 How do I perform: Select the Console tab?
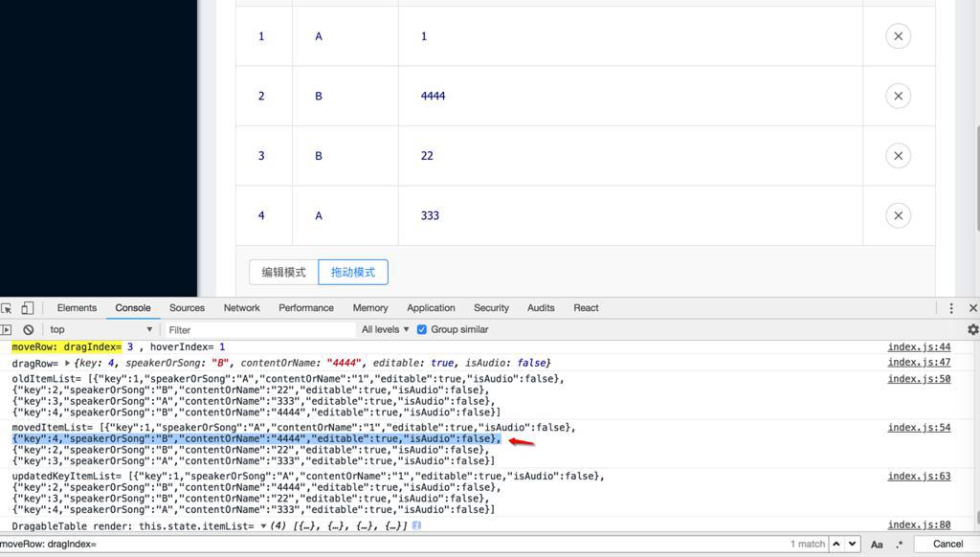click(x=132, y=308)
